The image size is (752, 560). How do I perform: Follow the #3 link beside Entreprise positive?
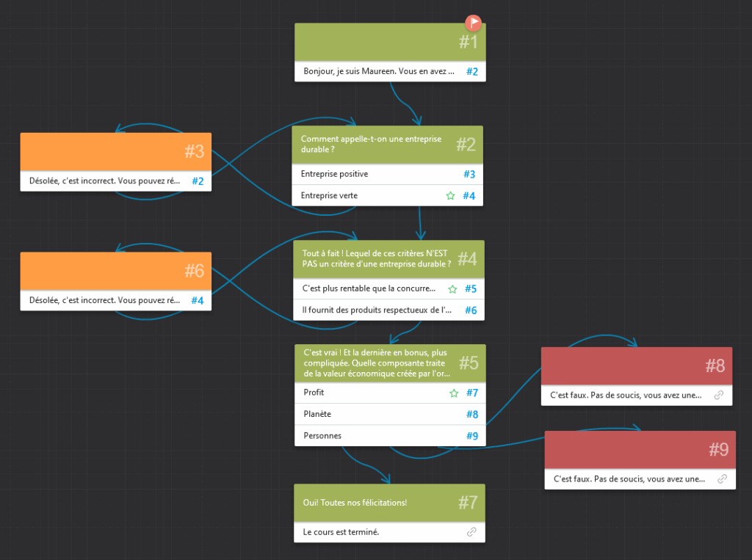click(469, 174)
